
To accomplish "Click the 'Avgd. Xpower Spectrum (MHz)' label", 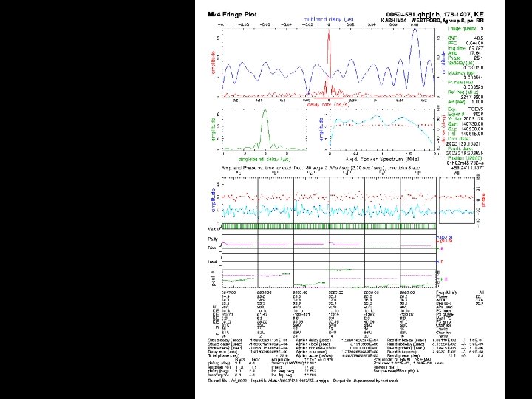I will coord(382,159).
